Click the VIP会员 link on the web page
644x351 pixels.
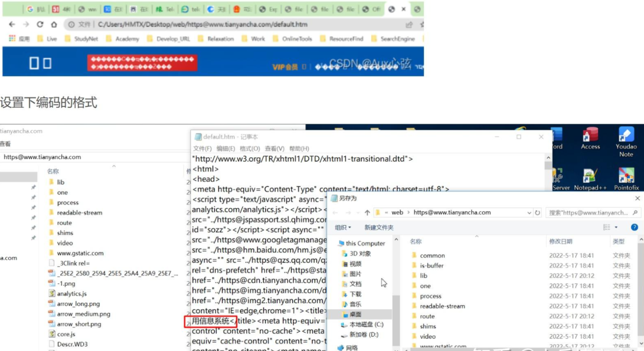[285, 67]
